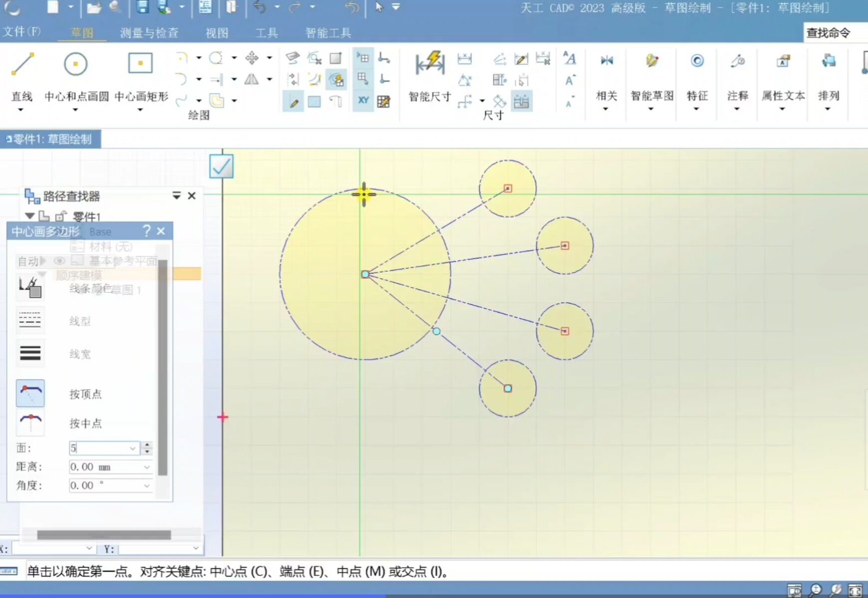The height and width of the screenshot is (598, 868).
Task: Click the Property Text (属性文本) icon
Action: click(783, 61)
